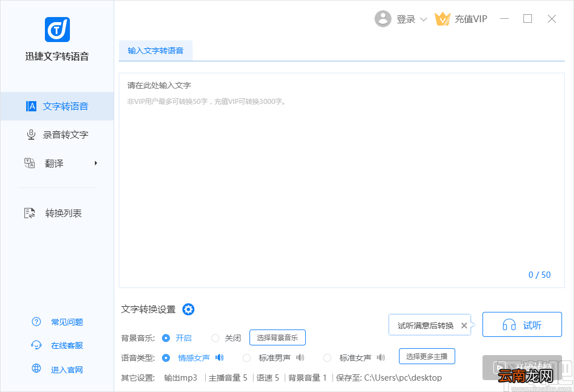Click the user avatar icon
Image resolution: width=574 pixels, height=392 pixels.
383,19
